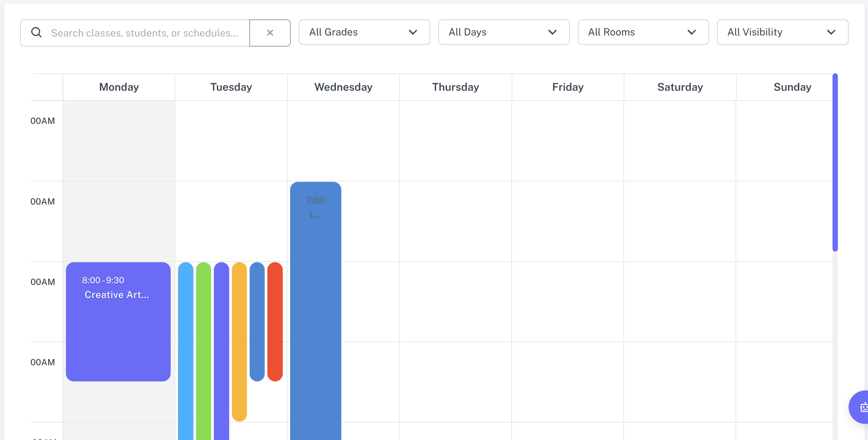The width and height of the screenshot is (868, 440).
Task: Select the light blue event on Tuesday
Action: (186, 337)
